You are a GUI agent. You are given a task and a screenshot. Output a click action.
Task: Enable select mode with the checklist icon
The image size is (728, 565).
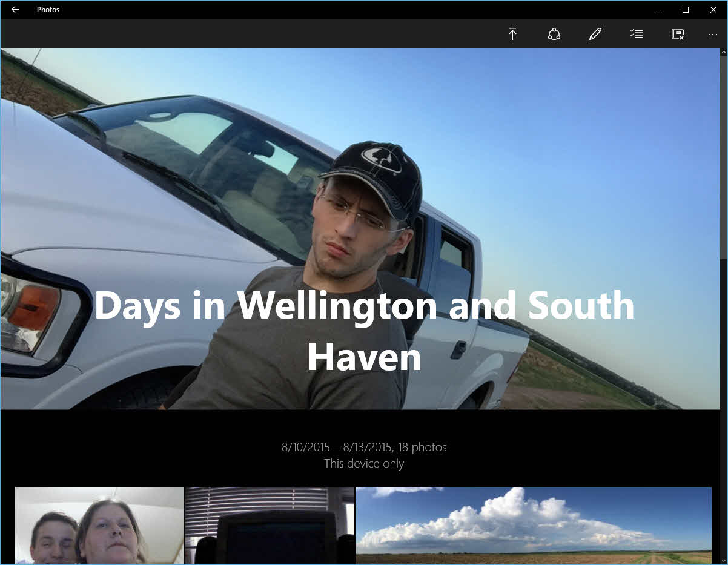[x=637, y=35]
